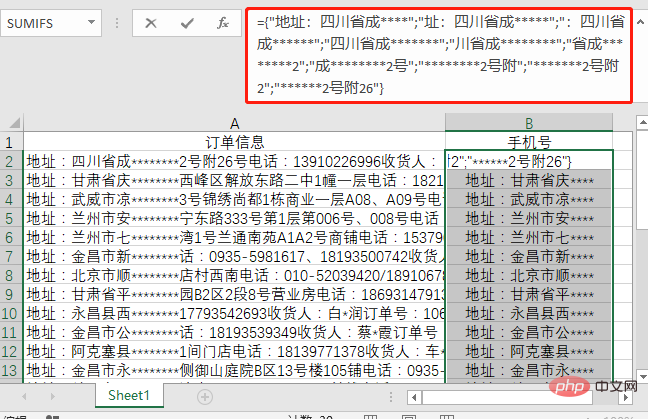Go to previous sheet tab arrow

pos(24,397)
